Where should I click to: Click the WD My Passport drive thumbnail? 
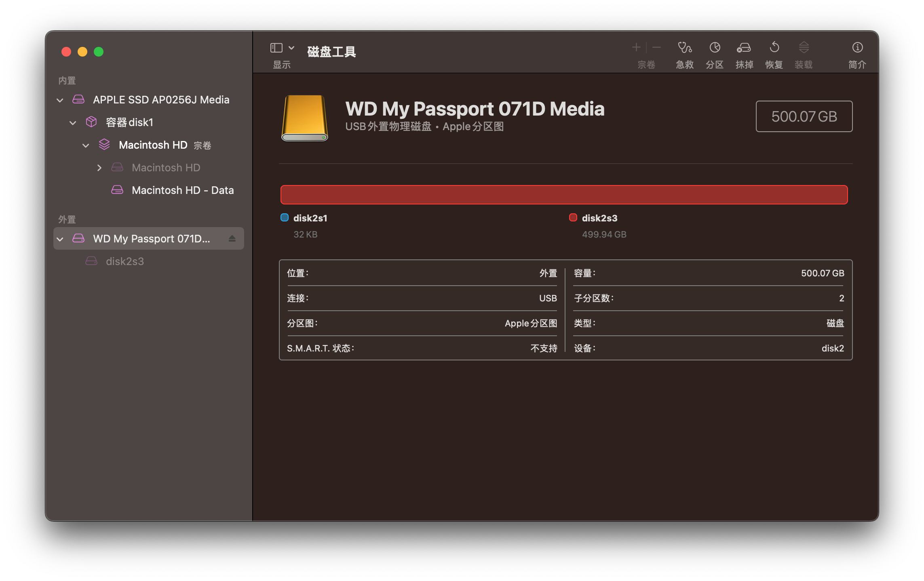click(304, 118)
